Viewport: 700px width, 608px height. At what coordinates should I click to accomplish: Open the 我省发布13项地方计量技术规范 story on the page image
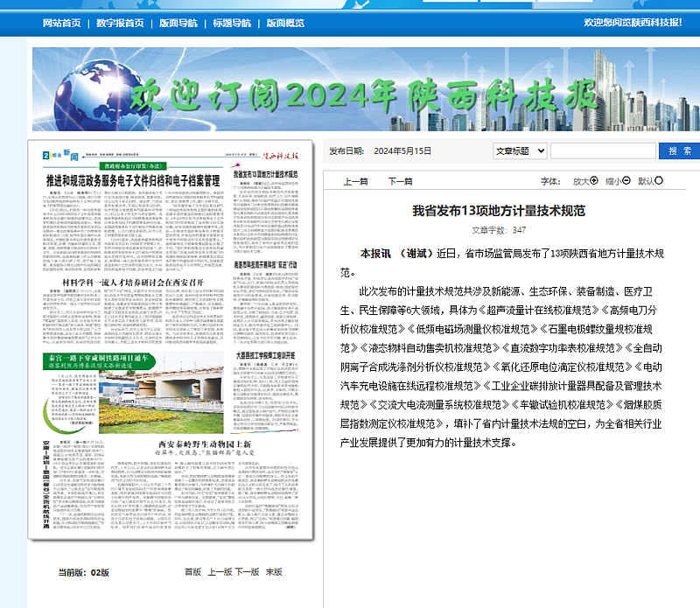coord(265,173)
